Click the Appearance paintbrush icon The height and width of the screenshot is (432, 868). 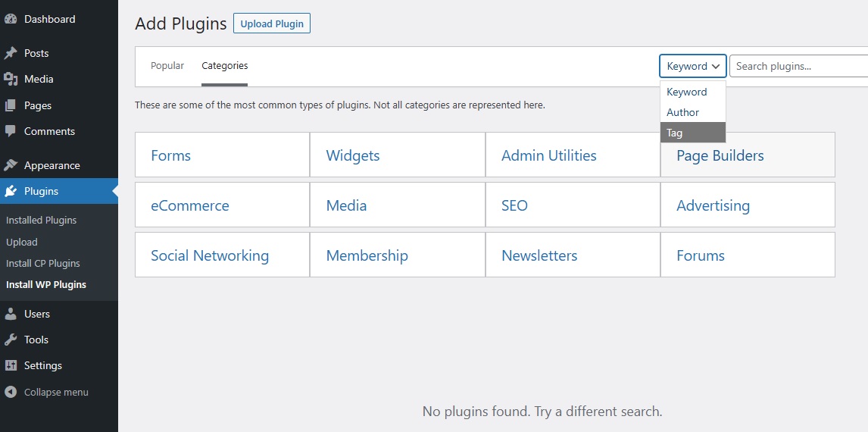pyautogui.click(x=11, y=165)
